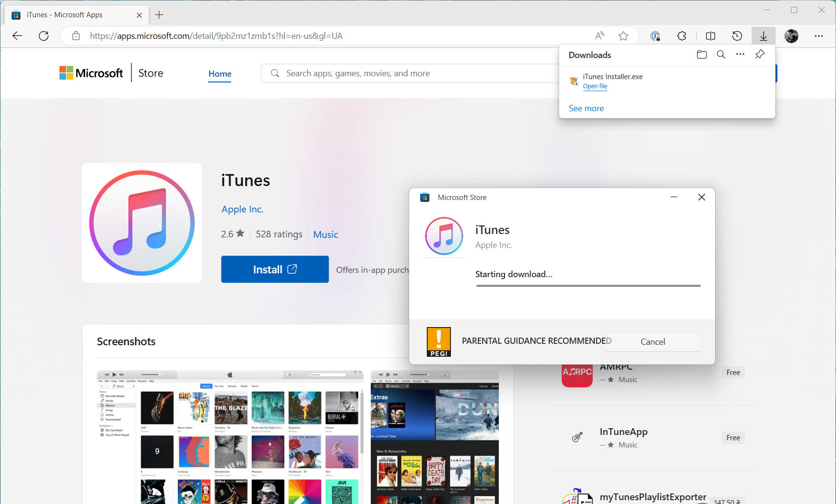Viewport: 836px width, 504px height.
Task: Open more options in Downloads panel
Action: click(x=740, y=55)
